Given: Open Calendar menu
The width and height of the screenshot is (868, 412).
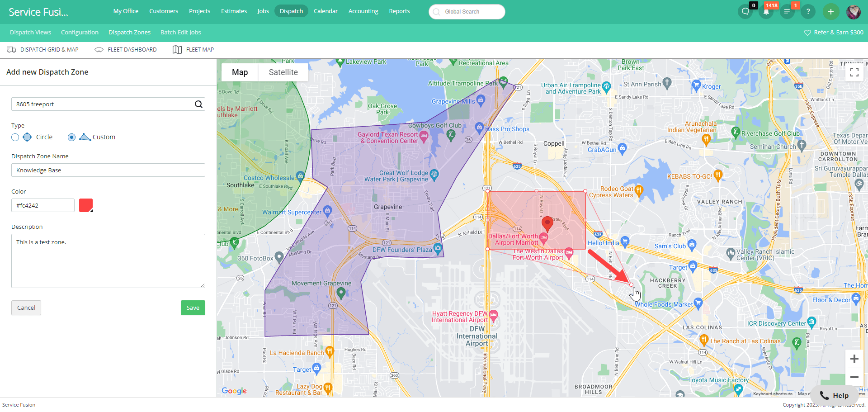Looking at the screenshot, I should 326,11.
